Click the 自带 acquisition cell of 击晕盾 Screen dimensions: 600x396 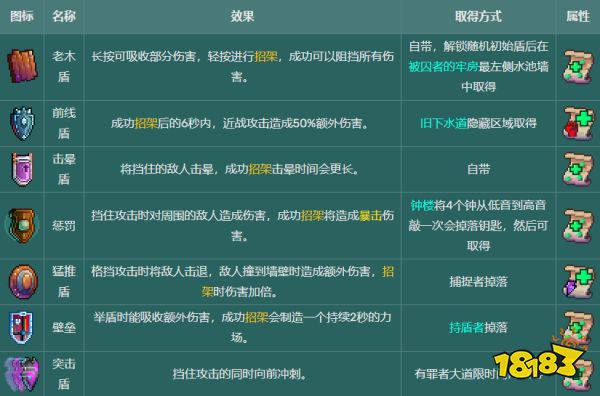click(478, 169)
